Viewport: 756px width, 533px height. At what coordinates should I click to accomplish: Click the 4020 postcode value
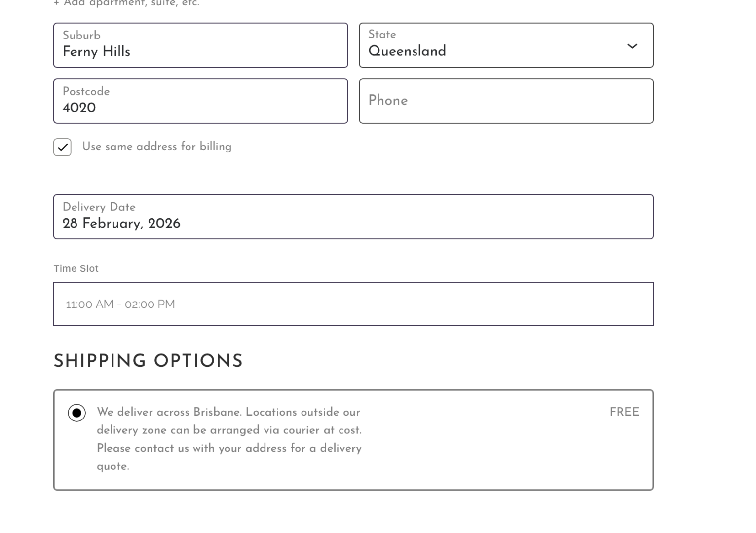tap(79, 108)
